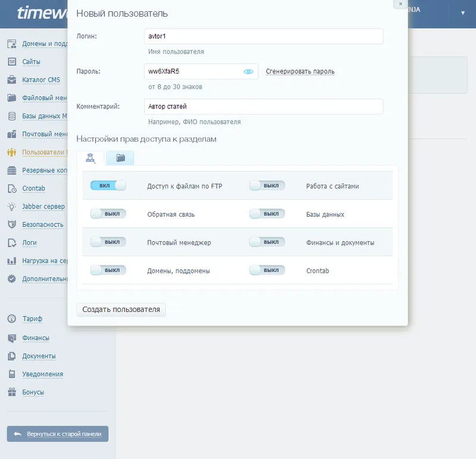Click the Логин input field
Image resolution: width=476 pixels, height=459 pixels.
[264, 36]
